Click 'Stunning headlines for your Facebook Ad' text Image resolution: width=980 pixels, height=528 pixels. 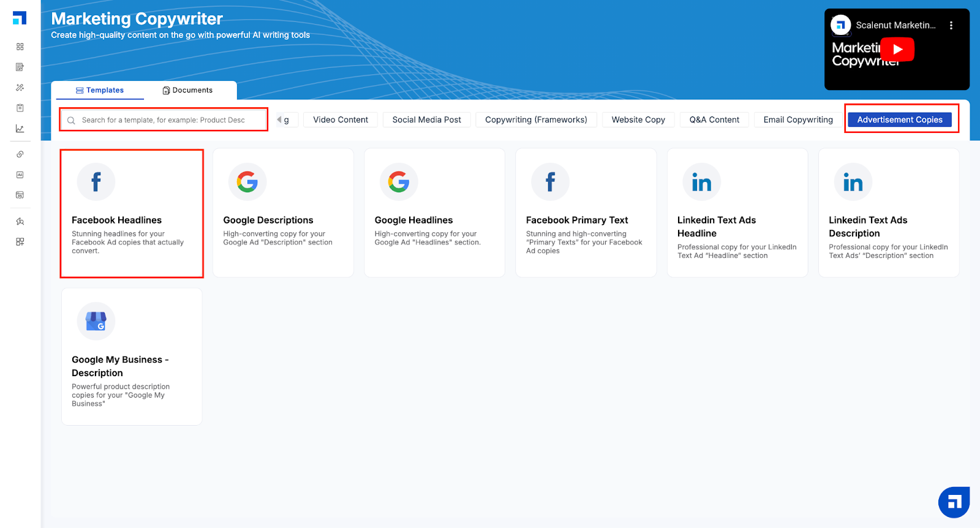(127, 243)
